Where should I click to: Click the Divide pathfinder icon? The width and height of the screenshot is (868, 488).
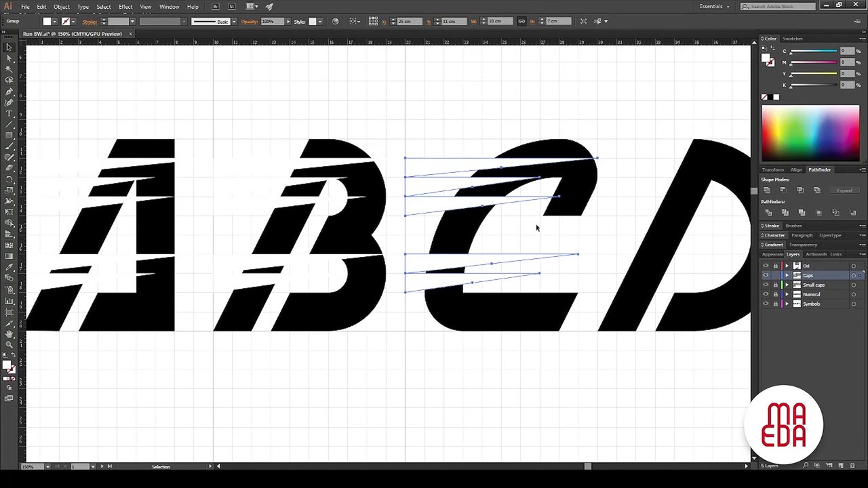click(767, 213)
